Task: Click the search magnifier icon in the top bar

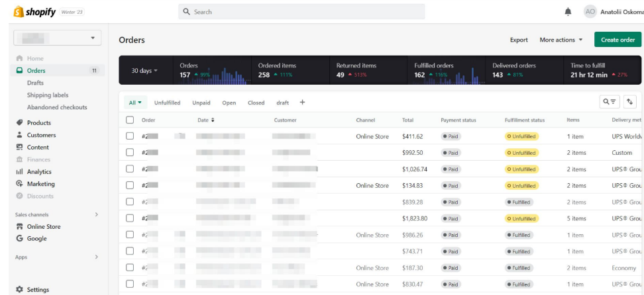Action: 186,12
